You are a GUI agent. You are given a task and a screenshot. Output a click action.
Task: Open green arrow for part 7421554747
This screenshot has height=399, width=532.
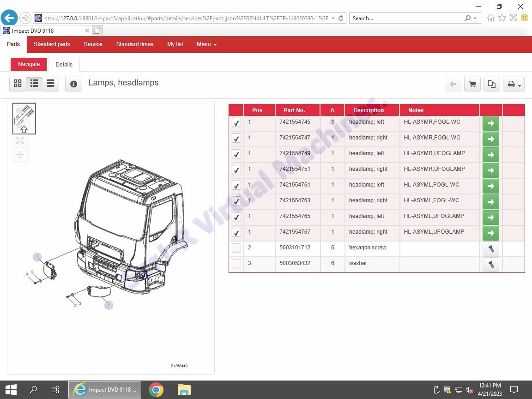(x=490, y=139)
